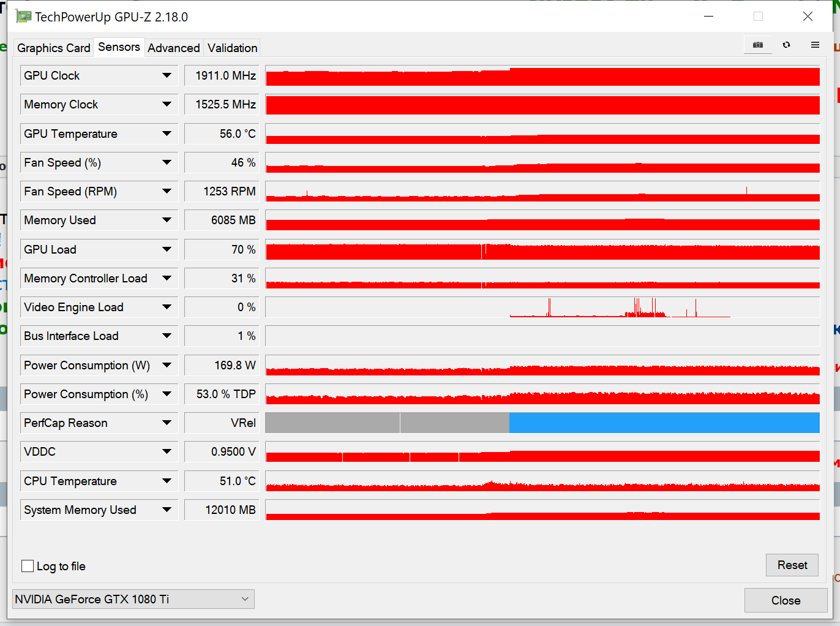This screenshot has width=840, height=626.
Task: Click the GPU Load history graph
Action: 542,249
